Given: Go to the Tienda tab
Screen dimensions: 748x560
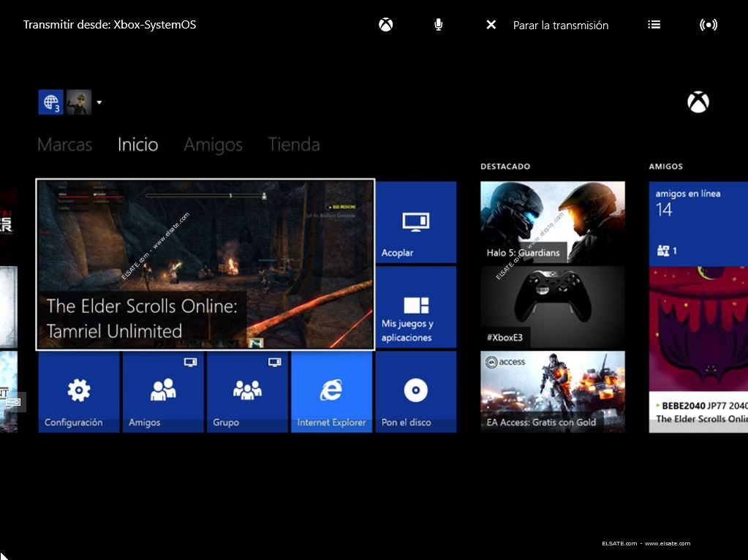Looking at the screenshot, I should click(294, 145).
